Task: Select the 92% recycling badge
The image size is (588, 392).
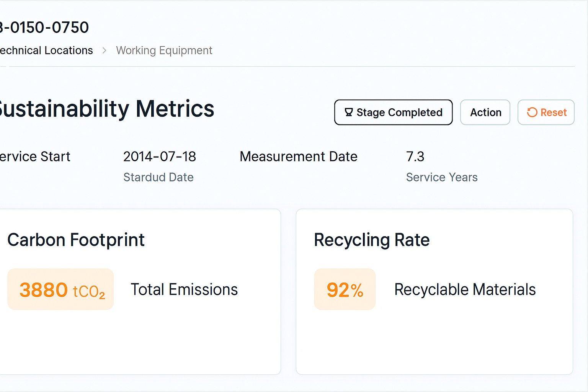Action: (345, 289)
